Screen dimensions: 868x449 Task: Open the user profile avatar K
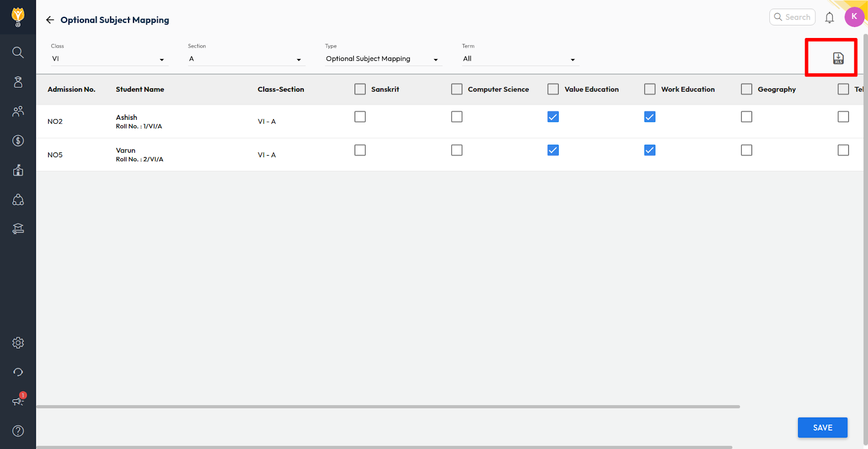(x=854, y=17)
